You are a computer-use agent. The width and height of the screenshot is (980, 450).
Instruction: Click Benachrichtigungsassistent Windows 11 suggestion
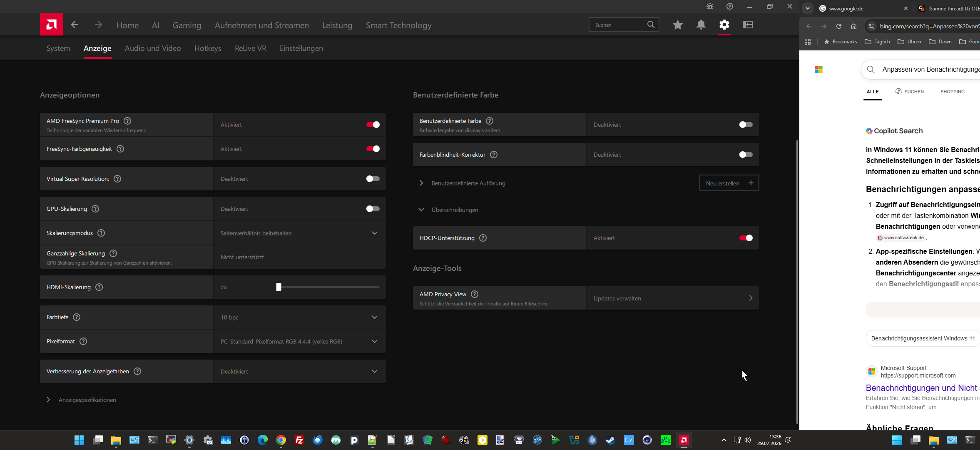coord(923,338)
